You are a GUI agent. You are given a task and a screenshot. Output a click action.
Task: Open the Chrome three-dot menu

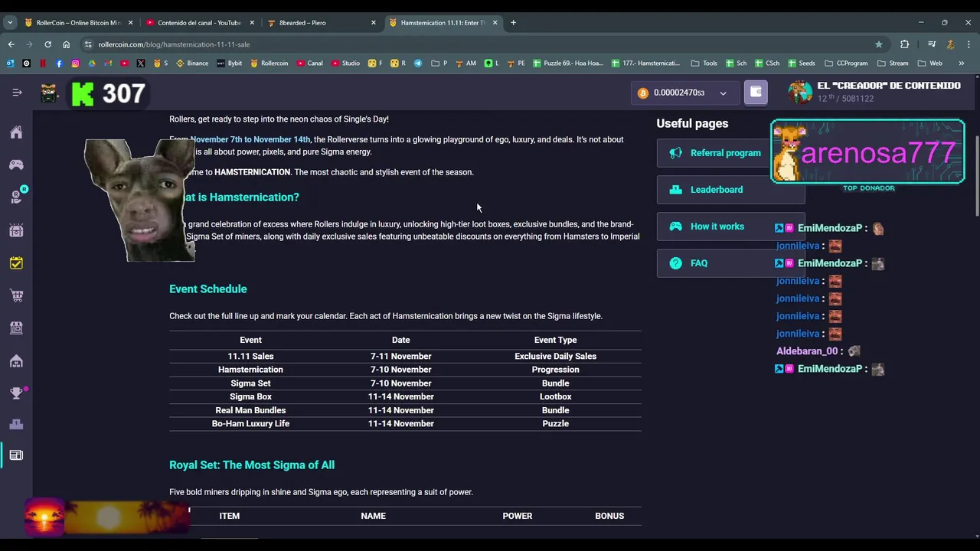click(x=969, y=44)
